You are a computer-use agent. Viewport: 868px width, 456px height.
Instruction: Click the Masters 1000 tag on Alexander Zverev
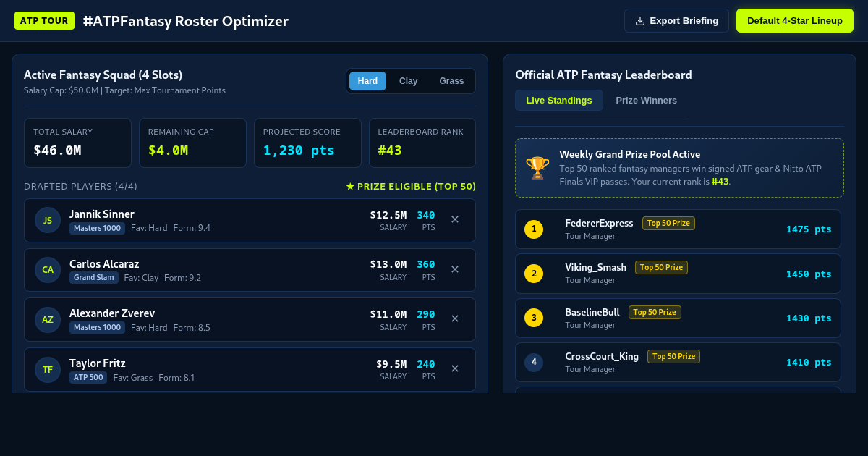(x=97, y=327)
